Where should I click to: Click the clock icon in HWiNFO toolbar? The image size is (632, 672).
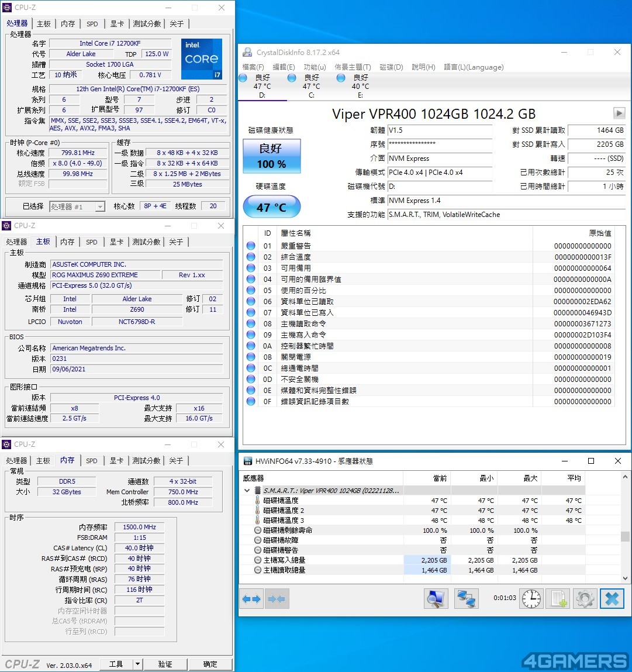click(x=531, y=599)
